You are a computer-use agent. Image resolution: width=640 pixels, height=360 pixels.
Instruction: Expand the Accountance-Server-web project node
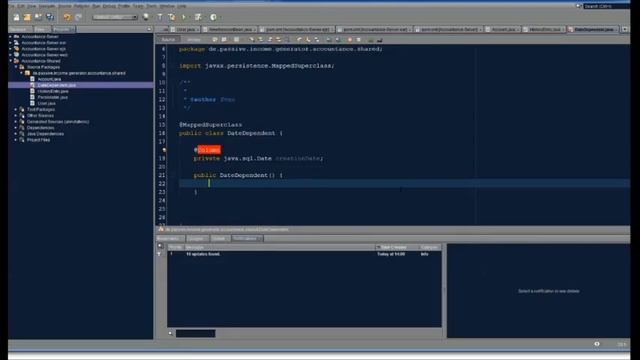tap(11, 55)
